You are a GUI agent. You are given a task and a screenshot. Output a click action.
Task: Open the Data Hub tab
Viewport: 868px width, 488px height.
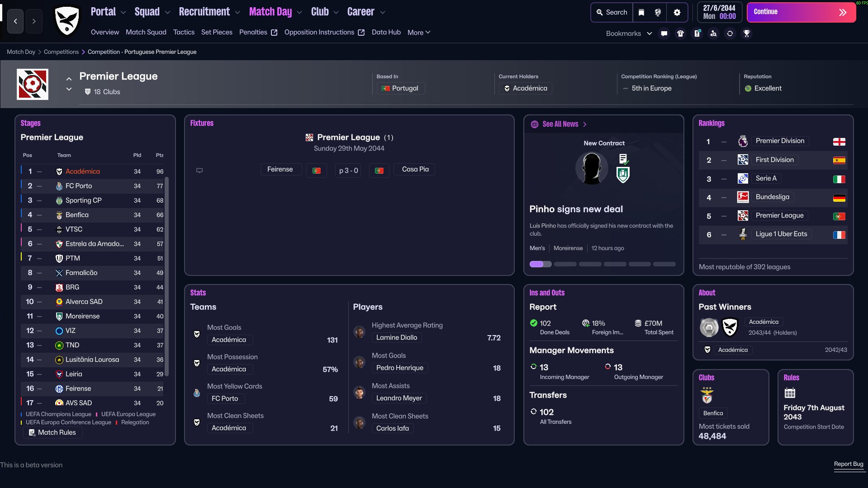pos(386,32)
